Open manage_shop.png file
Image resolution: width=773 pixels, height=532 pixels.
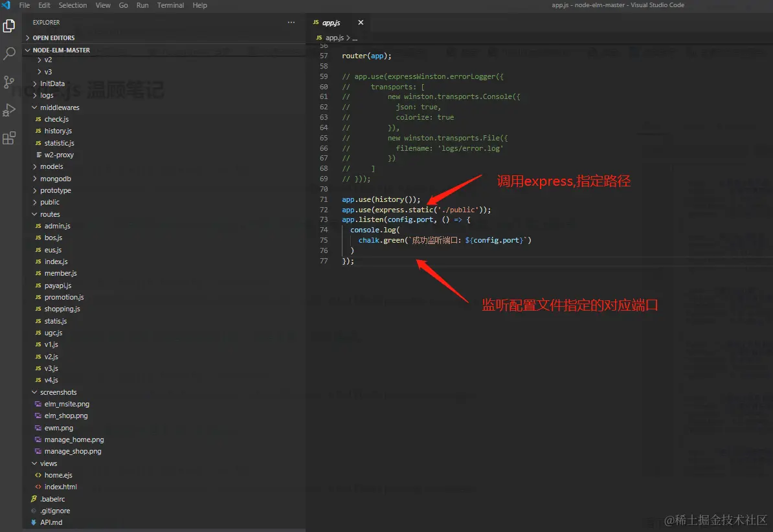73,452
